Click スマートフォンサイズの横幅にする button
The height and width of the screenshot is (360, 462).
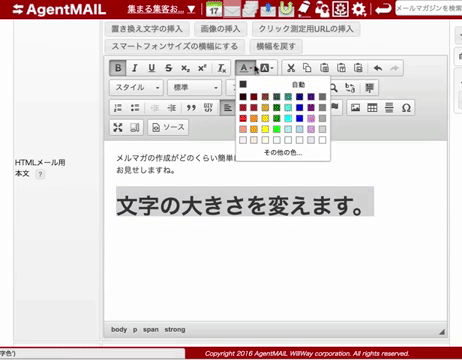(x=175, y=46)
